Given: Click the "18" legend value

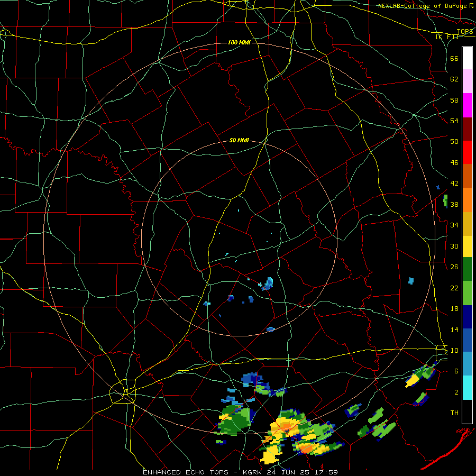Looking at the screenshot, I should 454,309.
